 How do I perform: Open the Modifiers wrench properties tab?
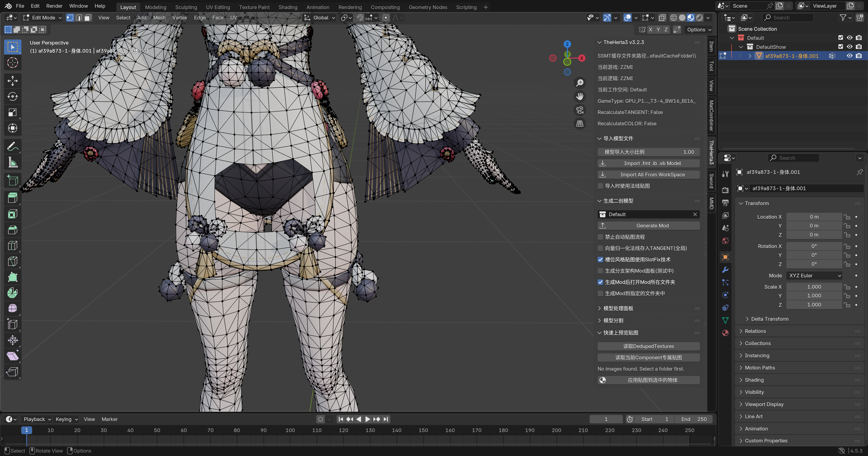(x=725, y=270)
